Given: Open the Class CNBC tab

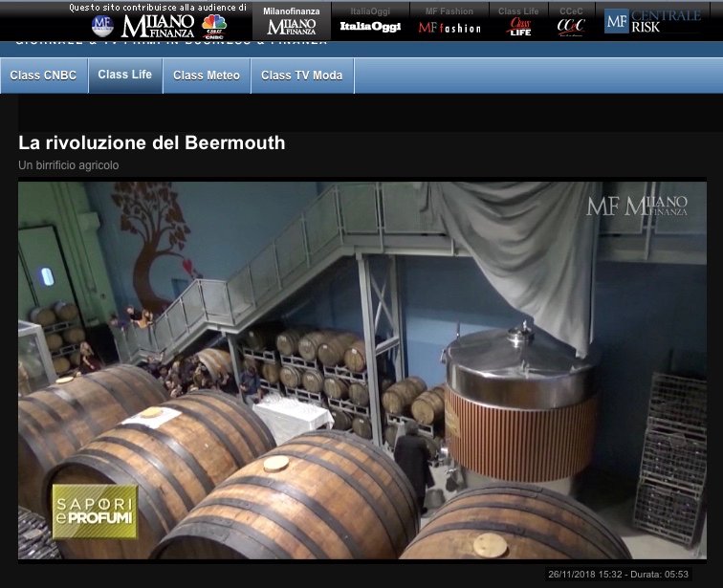Looking at the screenshot, I should [x=44, y=76].
